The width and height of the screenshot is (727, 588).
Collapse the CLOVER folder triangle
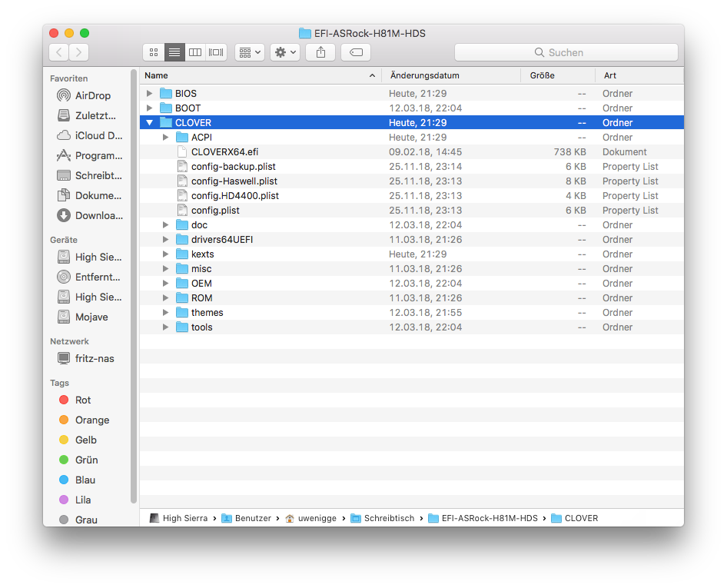(149, 123)
